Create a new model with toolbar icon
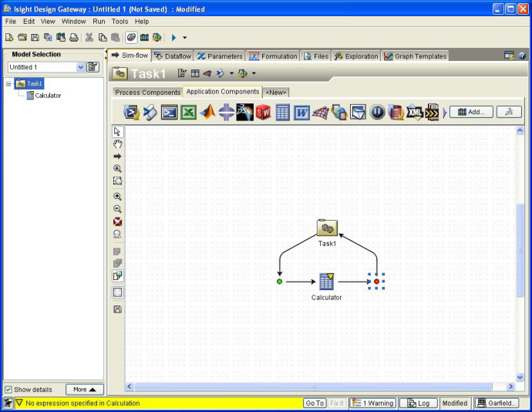Viewport: 532px width, 412px height. point(9,37)
